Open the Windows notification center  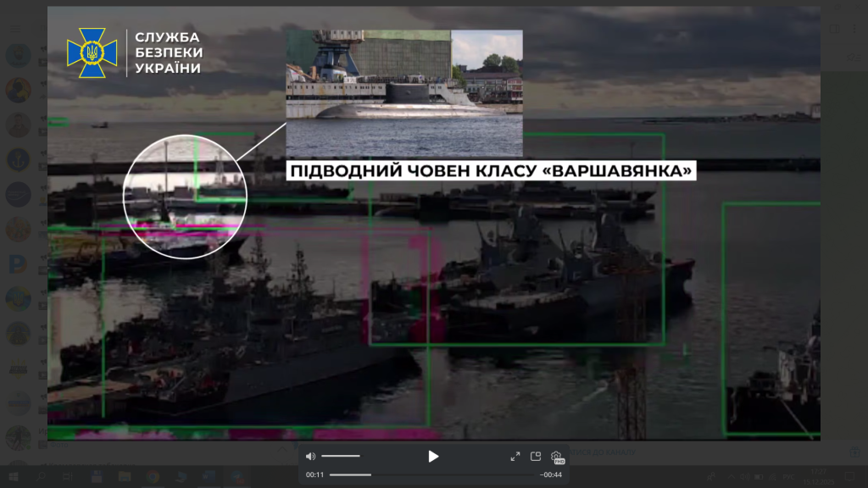850,477
